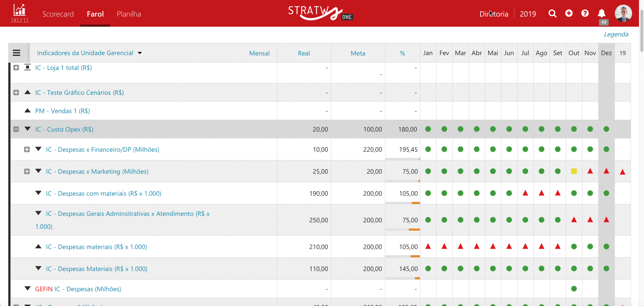Open Indicadores da Unidade Gerencial dropdown

click(89, 53)
